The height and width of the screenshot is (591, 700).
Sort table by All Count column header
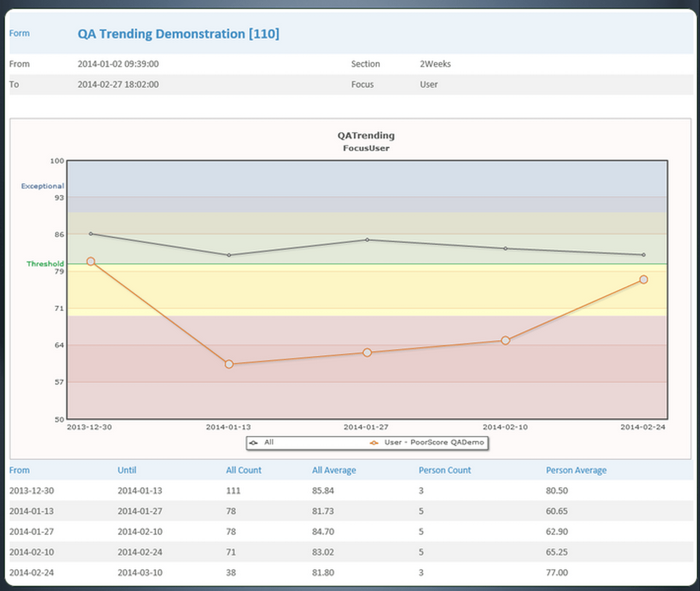pyautogui.click(x=244, y=470)
